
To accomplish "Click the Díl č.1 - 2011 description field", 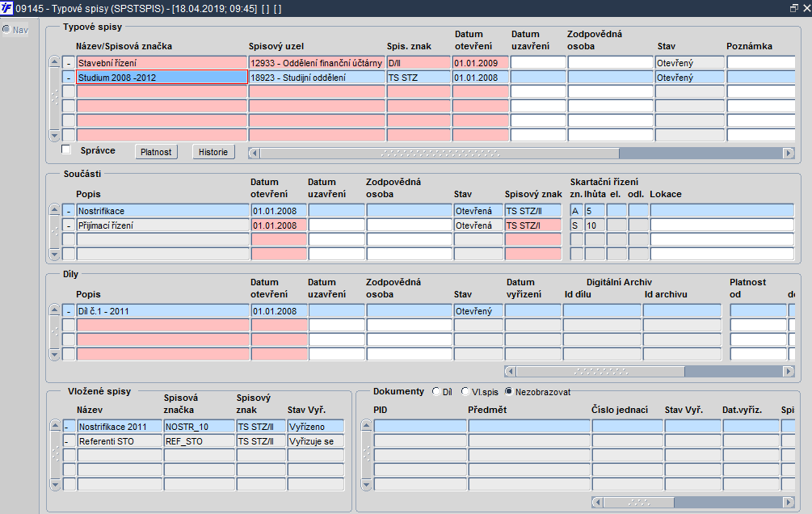I will (x=162, y=311).
